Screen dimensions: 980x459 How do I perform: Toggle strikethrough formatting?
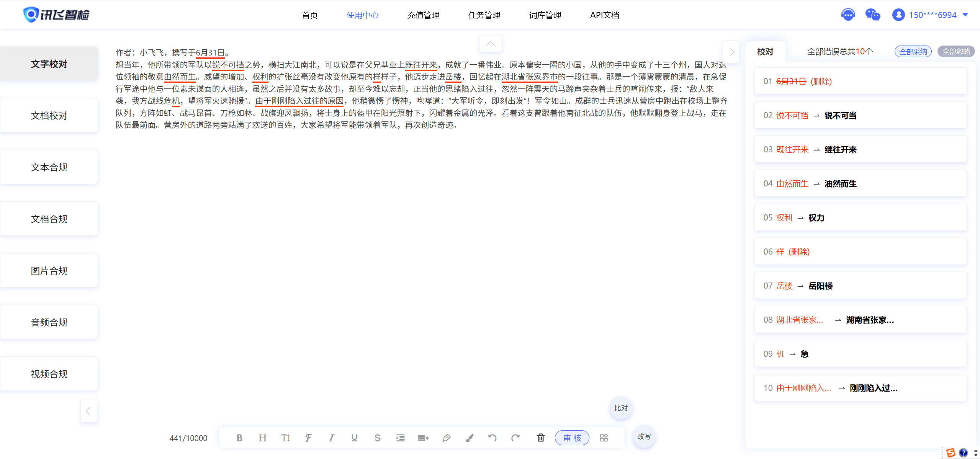click(377, 438)
